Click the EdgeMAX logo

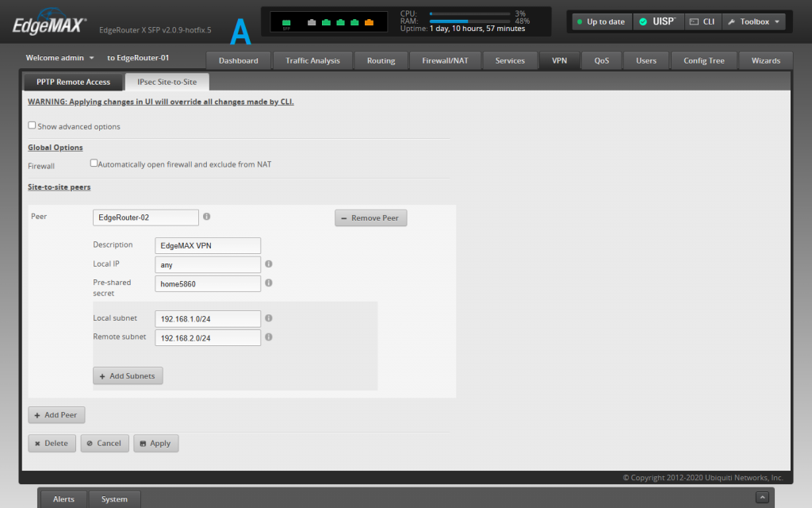tap(49, 21)
